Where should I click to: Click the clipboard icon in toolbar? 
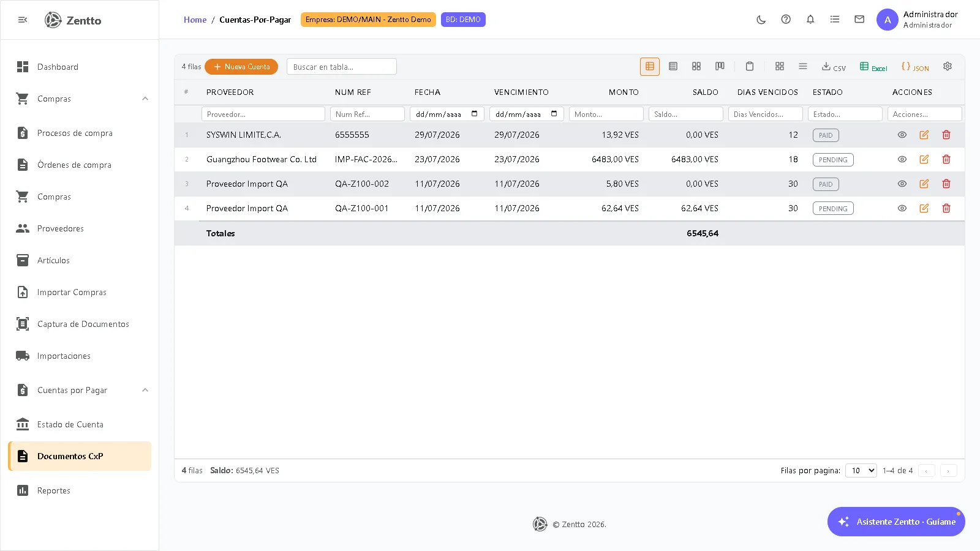coord(750,66)
